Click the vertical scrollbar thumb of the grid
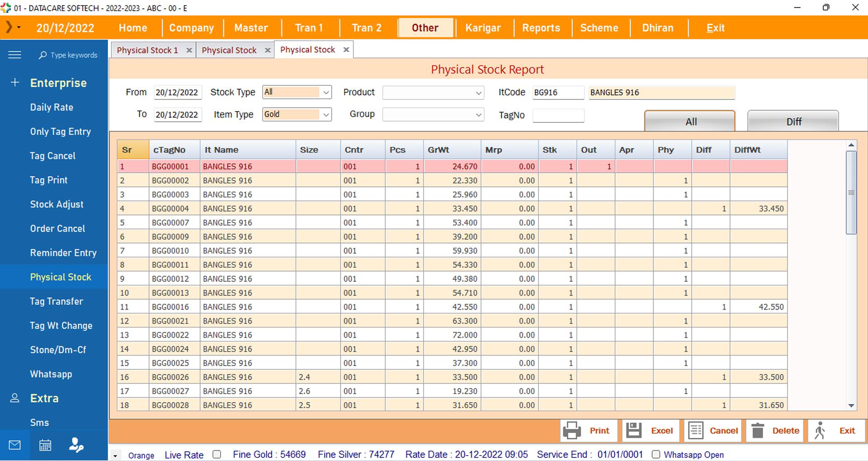Image resolution: width=868 pixels, height=461 pixels. coord(851,193)
